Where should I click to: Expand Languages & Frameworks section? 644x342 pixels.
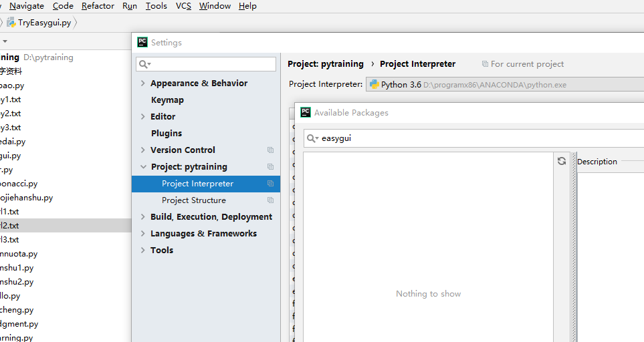click(143, 233)
